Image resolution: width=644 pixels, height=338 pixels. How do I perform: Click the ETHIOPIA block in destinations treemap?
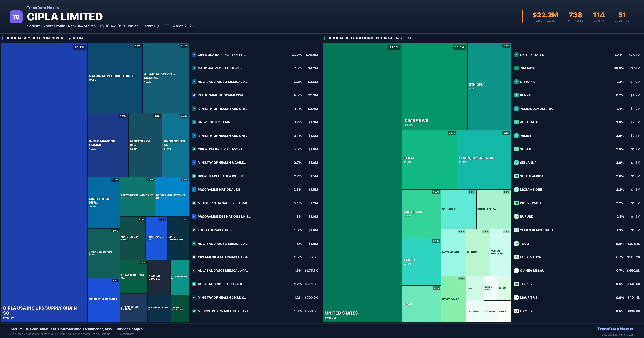(489, 86)
